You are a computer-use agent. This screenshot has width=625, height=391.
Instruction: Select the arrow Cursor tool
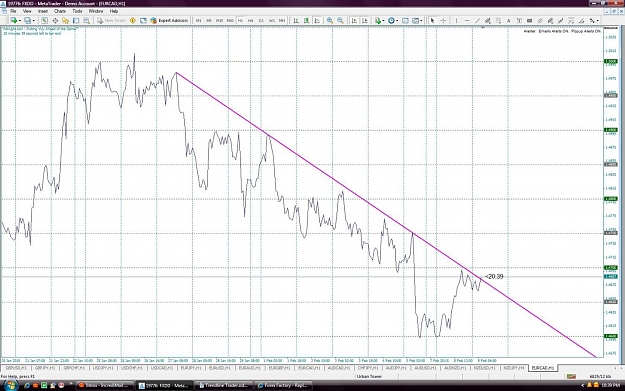(432, 20)
